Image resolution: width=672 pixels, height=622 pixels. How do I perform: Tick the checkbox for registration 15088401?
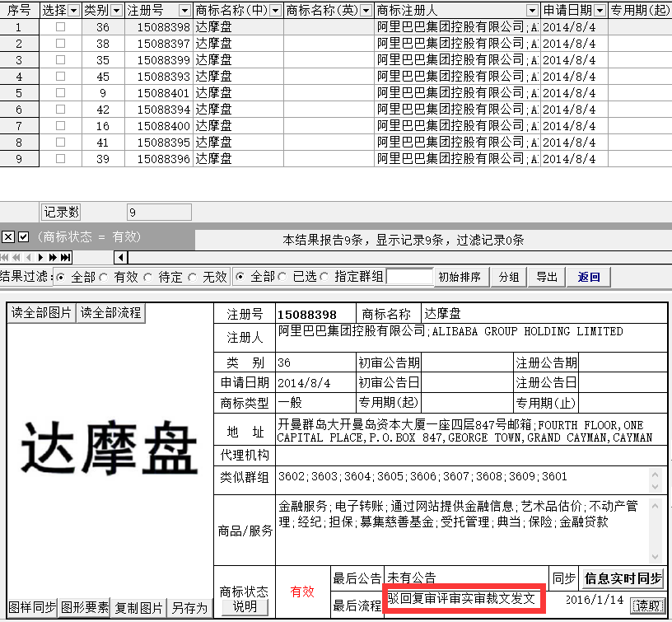(x=60, y=92)
